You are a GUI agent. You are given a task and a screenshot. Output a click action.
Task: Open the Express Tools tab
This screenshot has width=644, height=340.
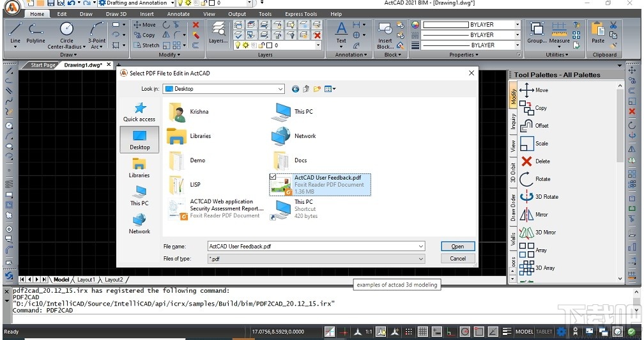pos(301,14)
